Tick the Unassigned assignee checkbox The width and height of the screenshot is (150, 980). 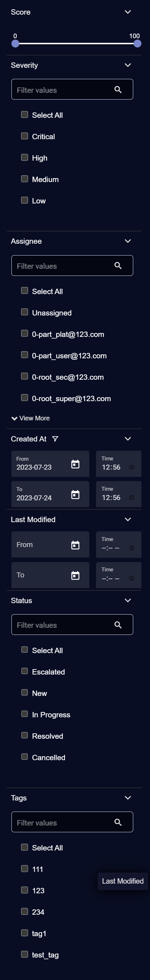pyautogui.click(x=24, y=312)
